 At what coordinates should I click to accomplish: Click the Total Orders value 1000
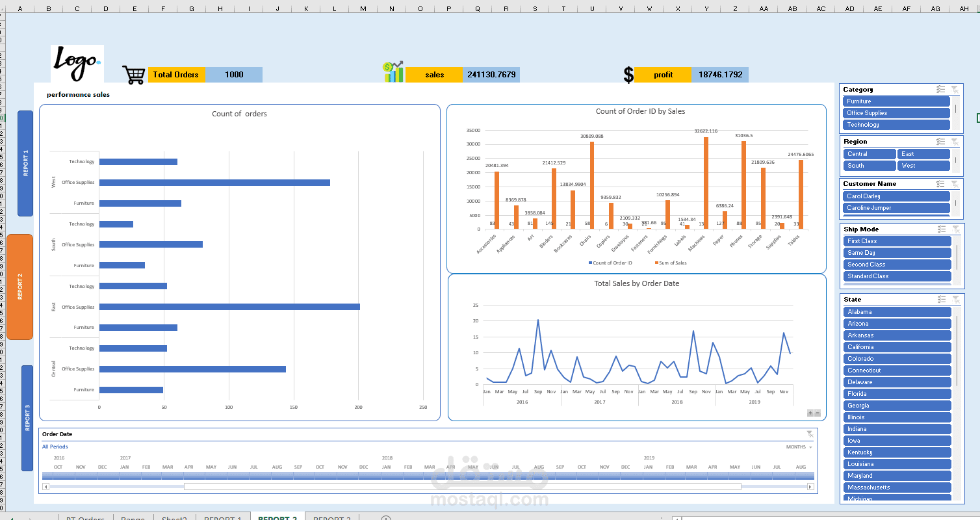coord(234,75)
